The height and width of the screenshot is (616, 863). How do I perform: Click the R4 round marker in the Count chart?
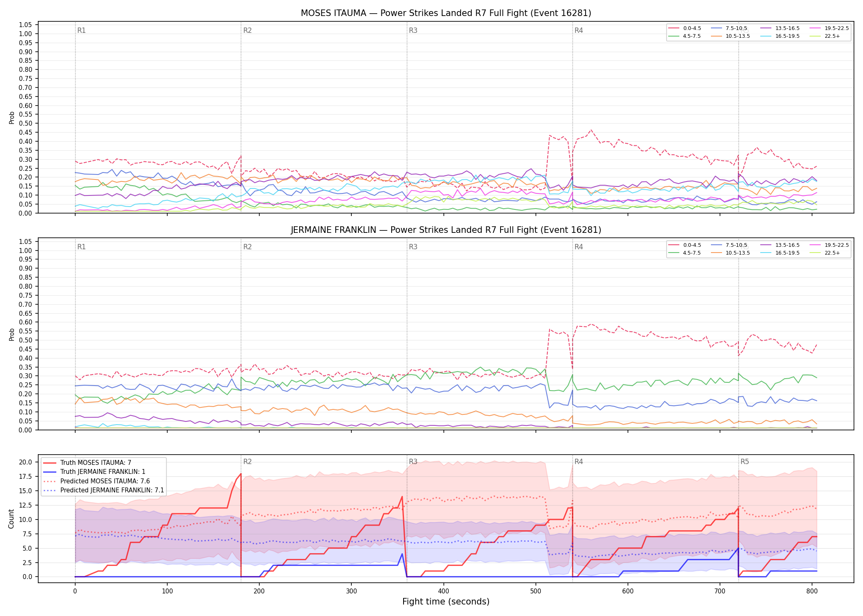point(579,462)
